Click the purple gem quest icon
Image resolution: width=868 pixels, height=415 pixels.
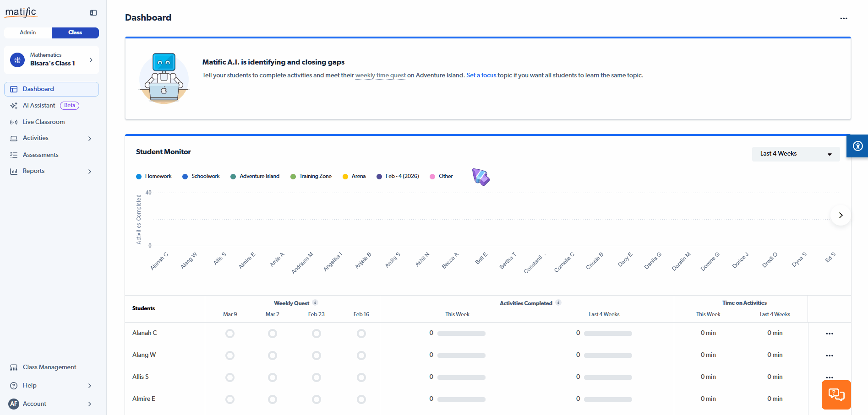pyautogui.click(x=480, y=177)
